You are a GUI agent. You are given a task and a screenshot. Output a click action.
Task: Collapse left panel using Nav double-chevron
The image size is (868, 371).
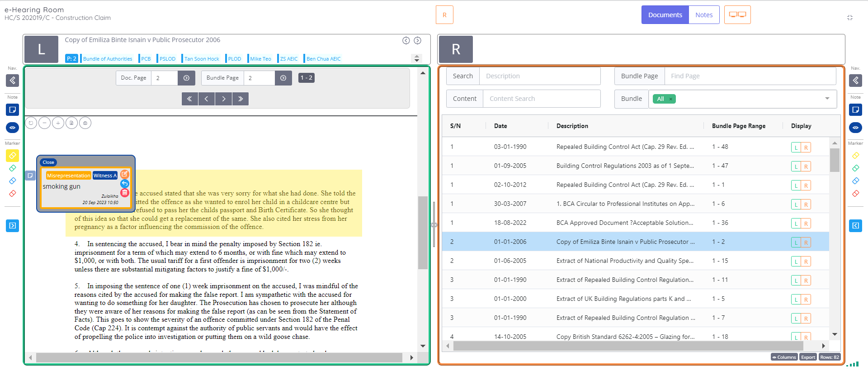(x=12, y=81)
